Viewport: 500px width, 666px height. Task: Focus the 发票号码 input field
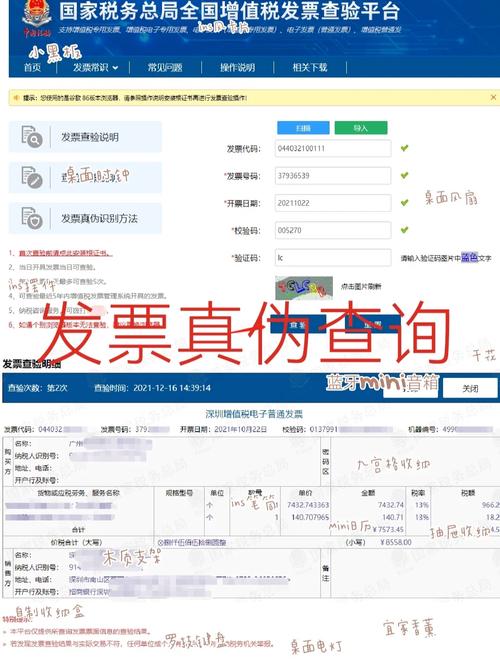pos(333,175)
